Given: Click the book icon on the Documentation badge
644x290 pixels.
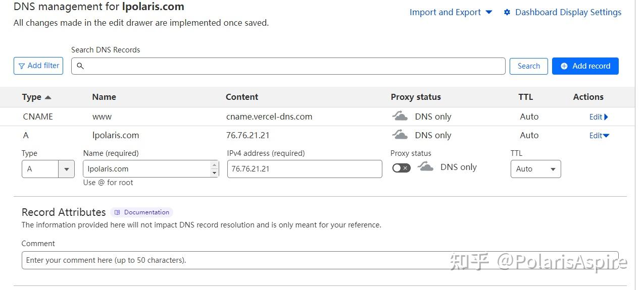Looking at the screenshot, I should [118, 212].
